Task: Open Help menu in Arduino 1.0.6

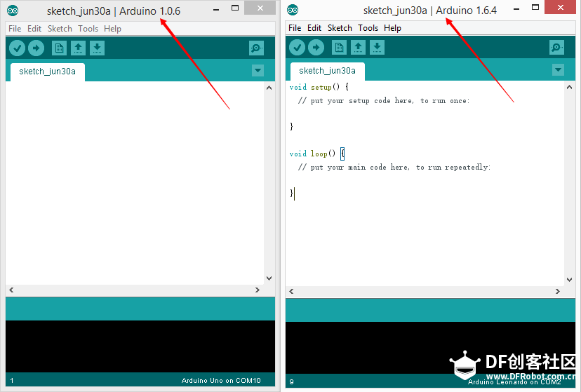Action: pyautogui.click(x=112, y=29)
